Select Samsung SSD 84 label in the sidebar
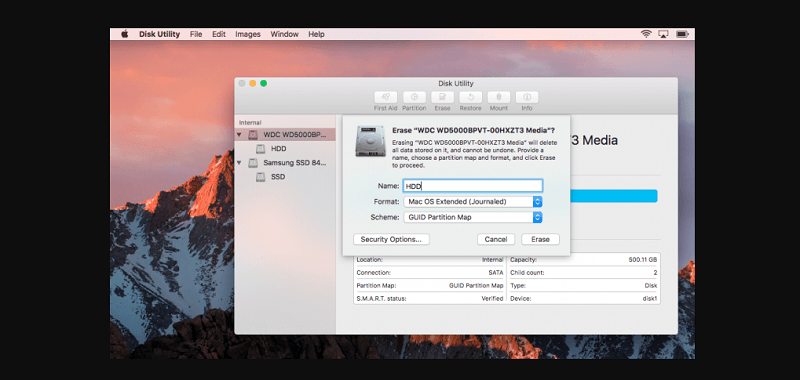Viewport: 800px width, 380px height. tap(295, 163)
